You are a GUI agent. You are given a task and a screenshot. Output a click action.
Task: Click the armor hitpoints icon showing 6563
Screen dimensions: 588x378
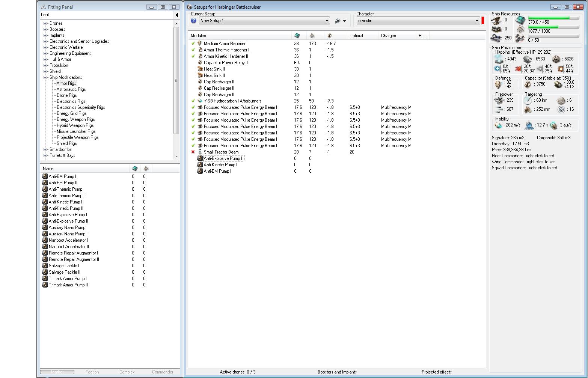pyautogui.click(x=527, y=59)
